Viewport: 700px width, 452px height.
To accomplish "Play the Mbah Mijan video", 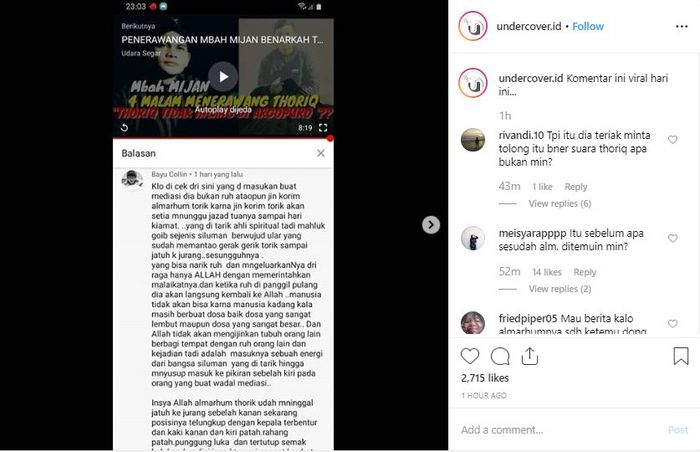I will click(x=223, y=77).
